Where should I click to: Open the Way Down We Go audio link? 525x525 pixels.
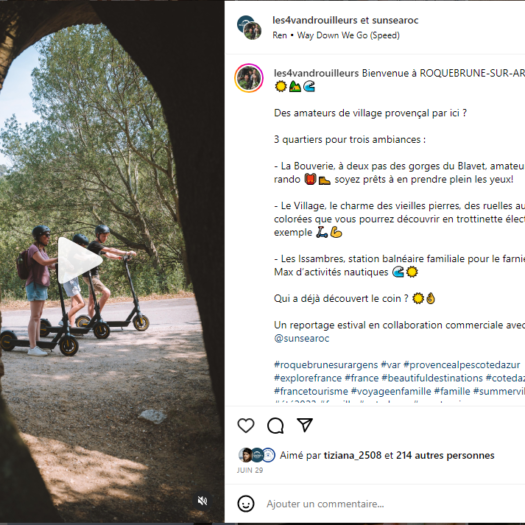348,35
